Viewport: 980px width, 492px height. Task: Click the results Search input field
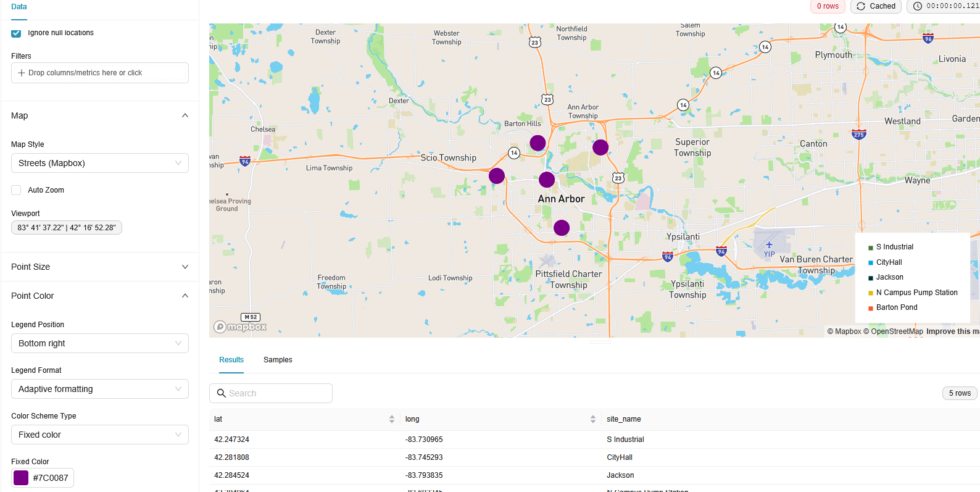click(278, 393)
